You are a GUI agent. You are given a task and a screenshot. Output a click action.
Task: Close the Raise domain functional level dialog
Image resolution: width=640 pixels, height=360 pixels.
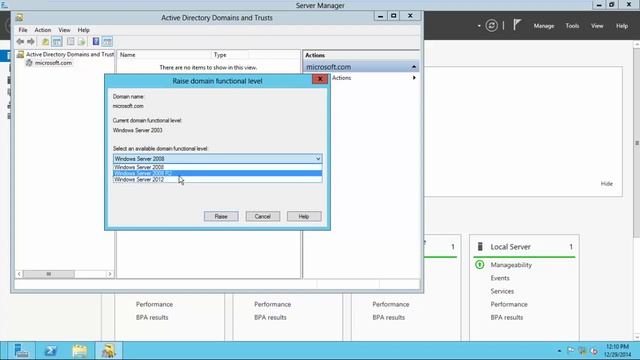[x=320, y=79]
